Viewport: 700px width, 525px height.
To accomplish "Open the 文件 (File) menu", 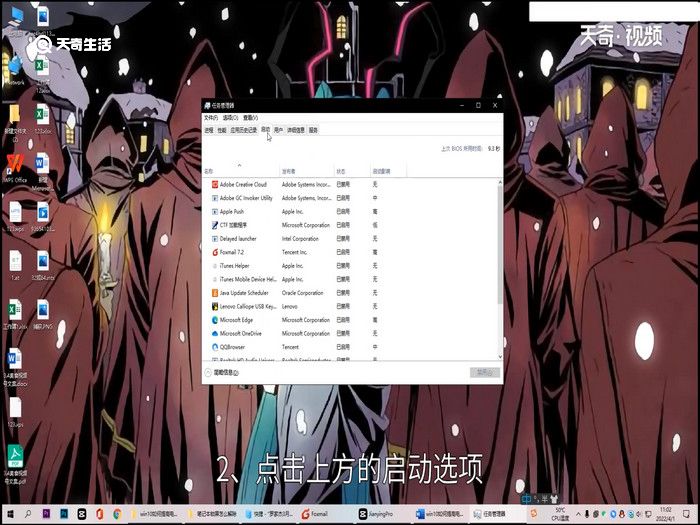I will pyautogui.click(x=211, y=118).
